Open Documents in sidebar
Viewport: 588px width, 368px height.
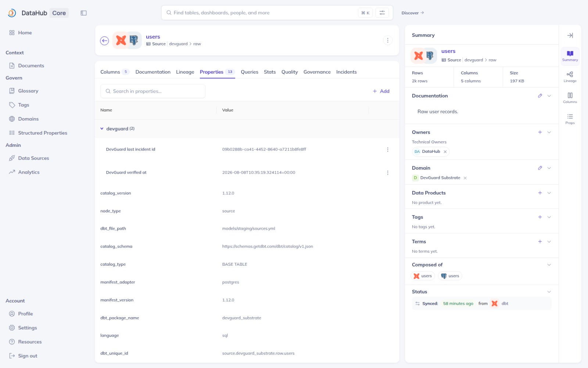[31, 66]
